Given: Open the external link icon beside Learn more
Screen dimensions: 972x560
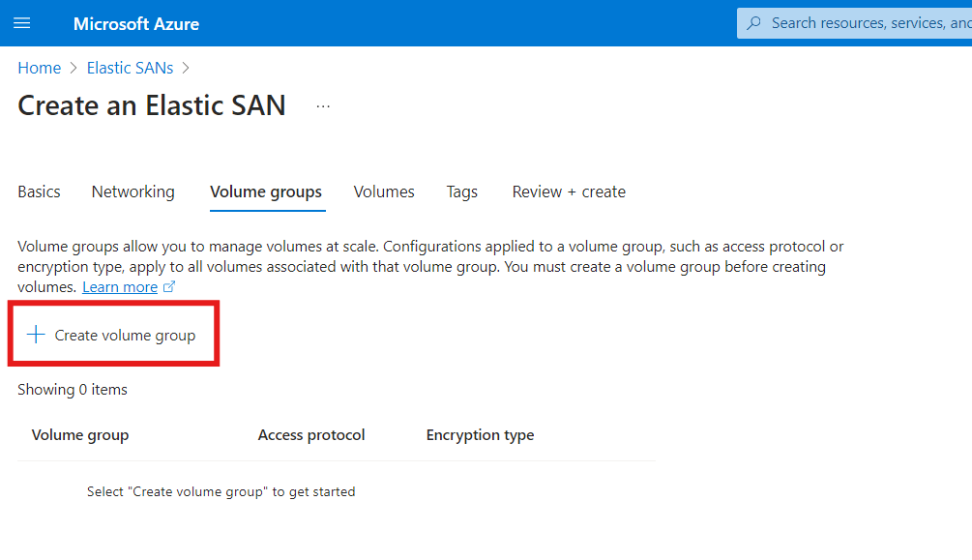Looking at the screenshot, I should (169, 287).
